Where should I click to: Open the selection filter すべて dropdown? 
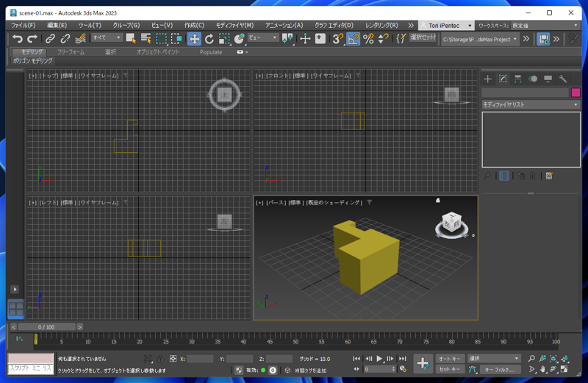tap(107, 37)
